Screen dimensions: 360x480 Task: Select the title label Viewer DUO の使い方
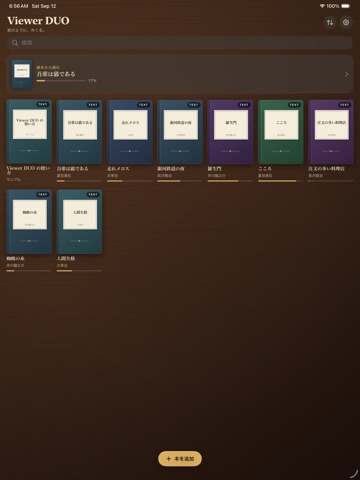click(28, 170)
